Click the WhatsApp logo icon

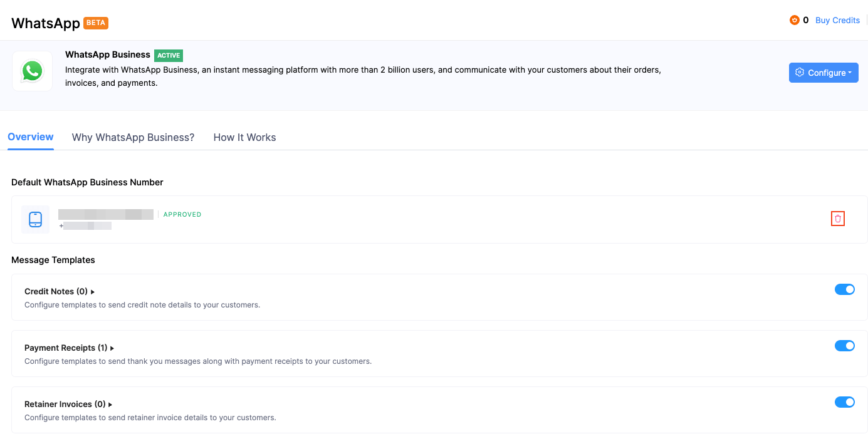(32, 71)
